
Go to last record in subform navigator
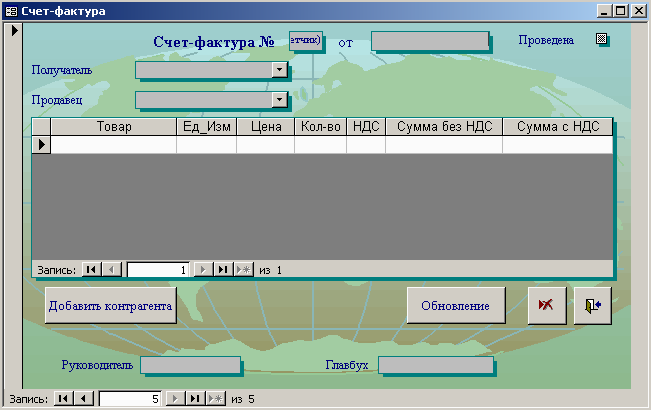pyautogui.click(x=223, y=270)
